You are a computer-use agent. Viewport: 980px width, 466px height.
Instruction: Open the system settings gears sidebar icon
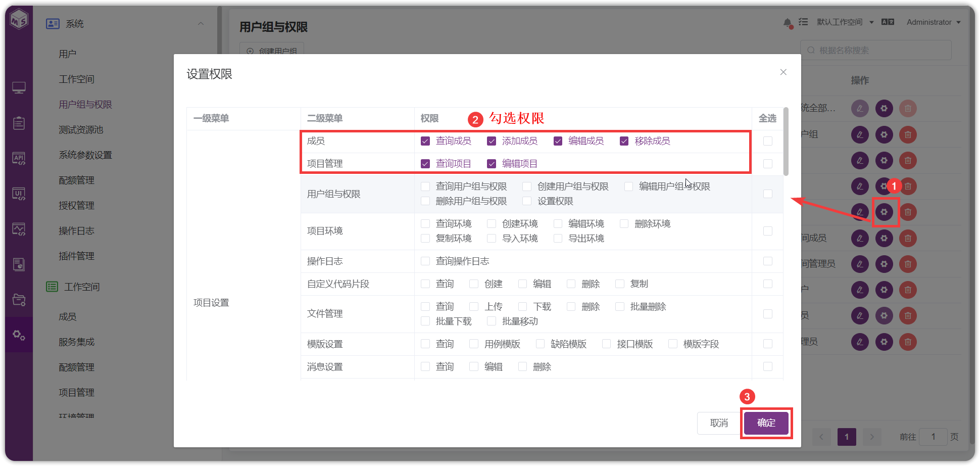pos(19,335)
